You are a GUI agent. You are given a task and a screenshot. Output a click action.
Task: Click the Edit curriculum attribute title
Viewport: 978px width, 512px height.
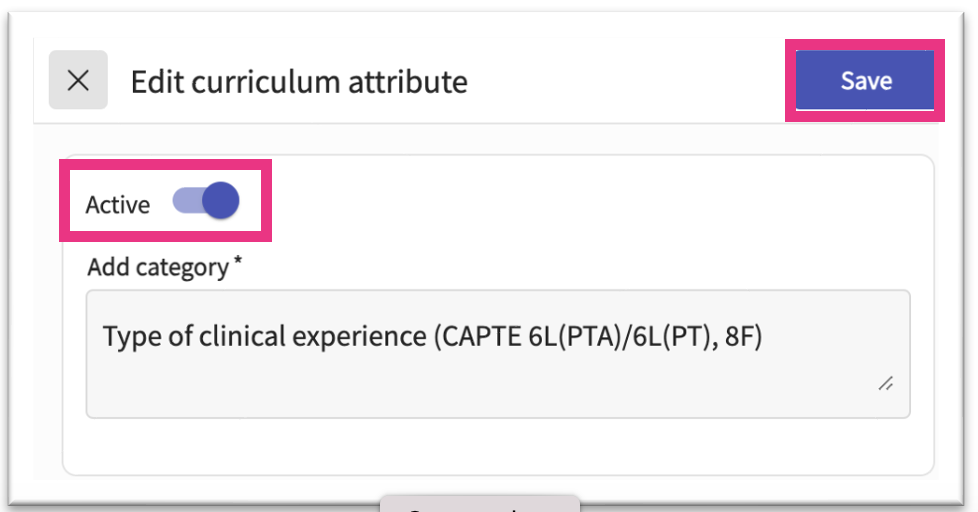click(x=299, y=81)
